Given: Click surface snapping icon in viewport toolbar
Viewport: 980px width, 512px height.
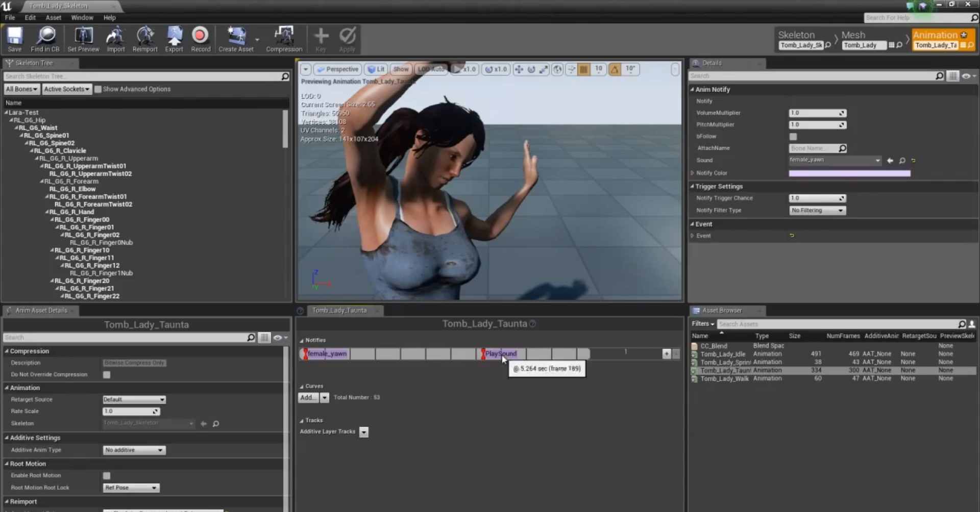Looking at the screenshot, I should tap(571, 69).
